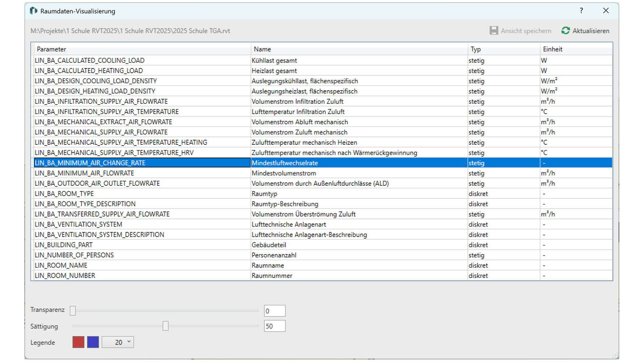Pick the blue legend color swatch
The image size is (644, 362).
93,342
